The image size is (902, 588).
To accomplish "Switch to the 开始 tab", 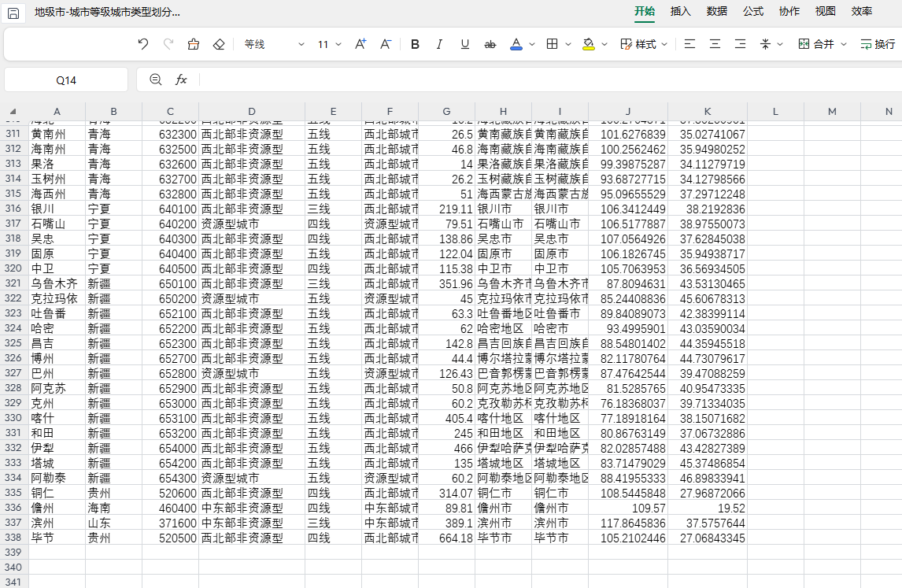I will coord(645,11).
